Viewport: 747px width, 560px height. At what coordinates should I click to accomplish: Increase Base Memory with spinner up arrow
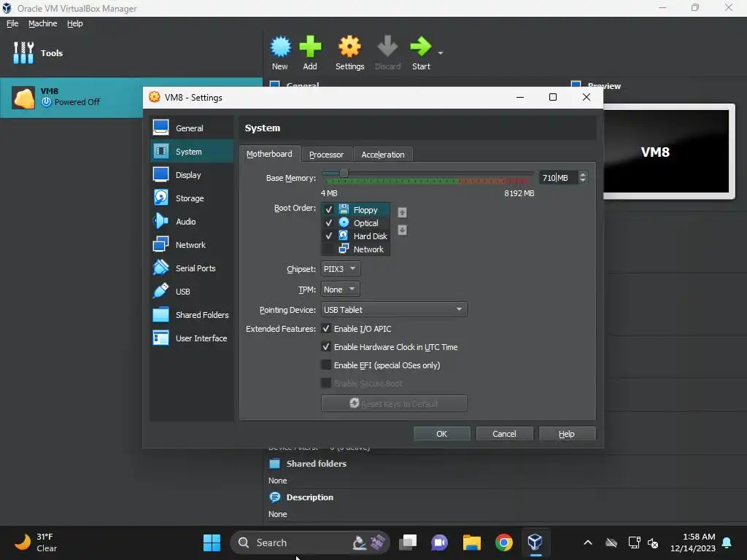583,174
